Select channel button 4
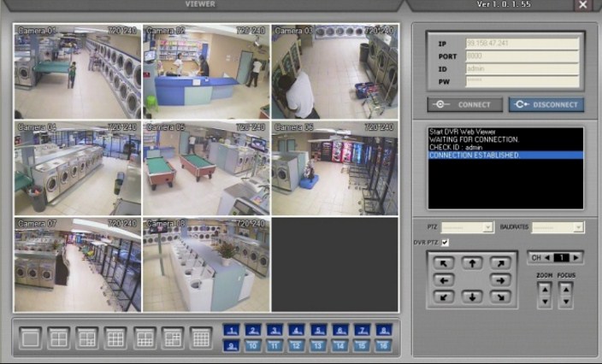Image resolution: width=602 pixels, height=364 pixels. tap(297, 330)
